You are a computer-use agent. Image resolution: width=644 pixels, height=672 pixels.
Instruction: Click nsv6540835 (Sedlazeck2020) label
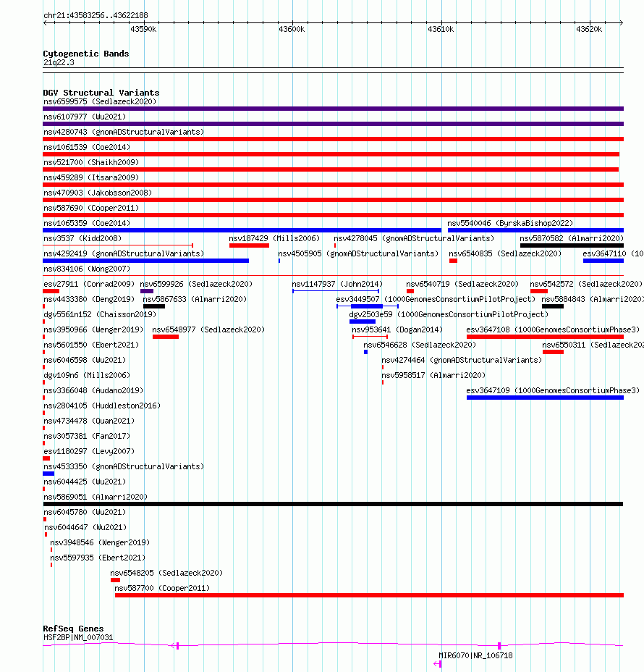click(x=505, y=253)
